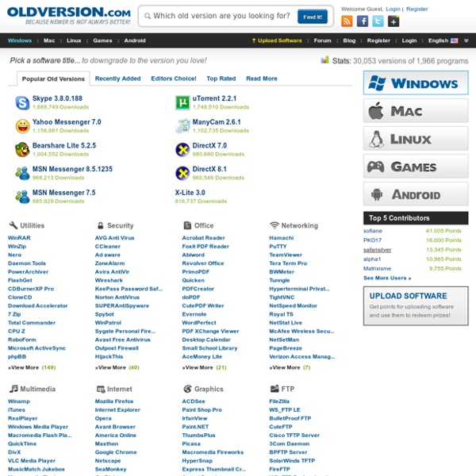Open the Facebook icon in header

pos(363,21)
